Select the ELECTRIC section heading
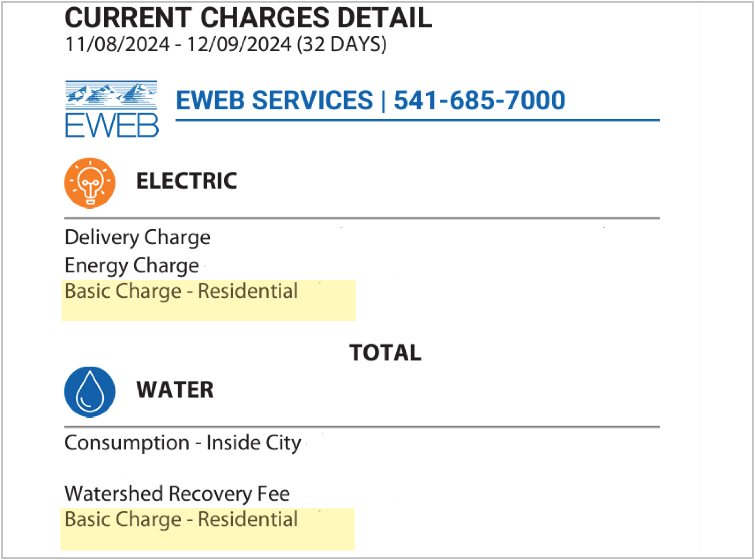 [x=186, y=181]
